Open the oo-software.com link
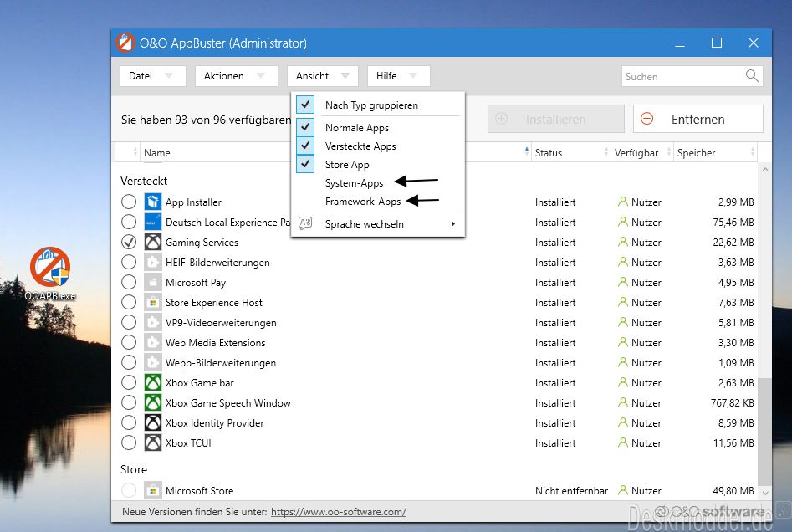Viewport: 792px width, 532px height. [x=339, y=512]
